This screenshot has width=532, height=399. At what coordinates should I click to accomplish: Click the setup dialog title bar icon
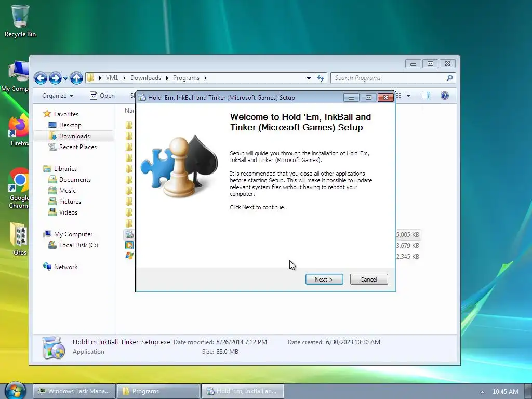[142, 98]
